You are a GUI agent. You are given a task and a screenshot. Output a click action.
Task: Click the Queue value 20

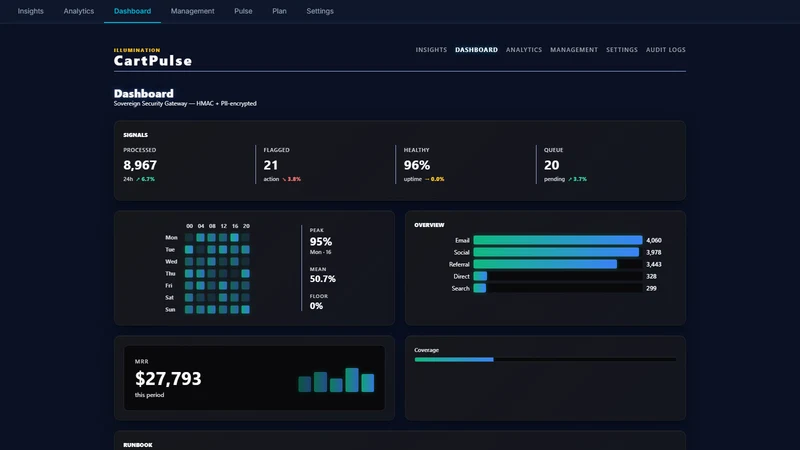click(x=552, y=165)
